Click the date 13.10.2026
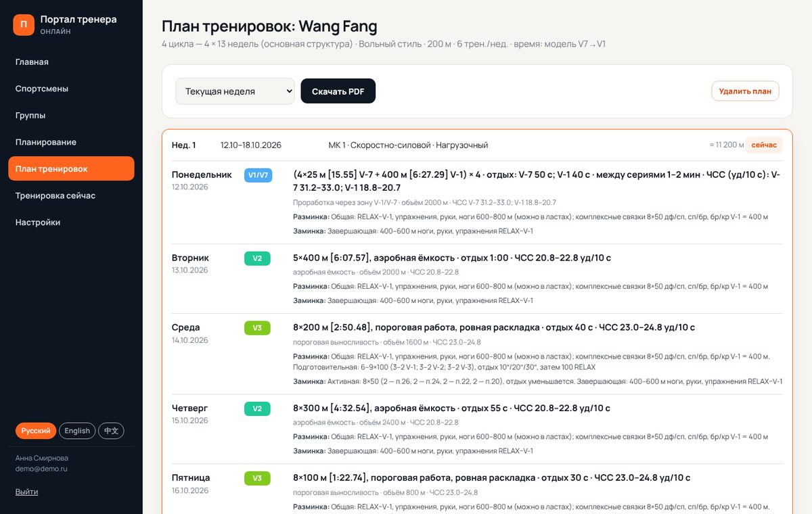This screenshot has height=514, width=812. [190, 271]
